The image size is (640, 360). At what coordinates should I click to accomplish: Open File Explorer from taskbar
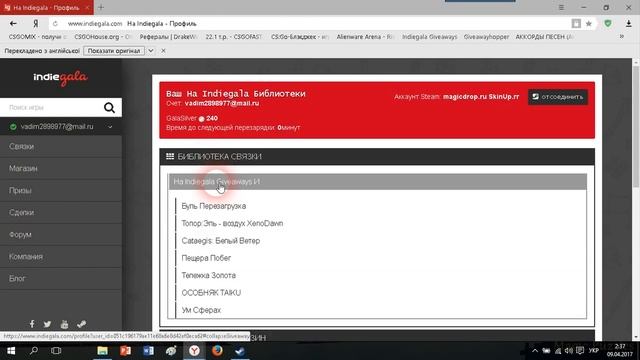102,351
